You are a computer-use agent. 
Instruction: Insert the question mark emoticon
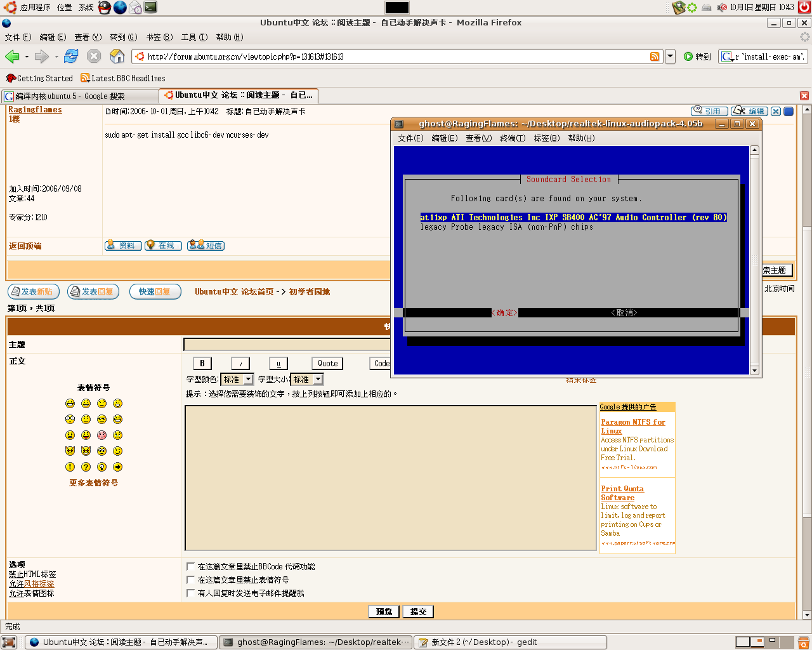coord(86,467)
